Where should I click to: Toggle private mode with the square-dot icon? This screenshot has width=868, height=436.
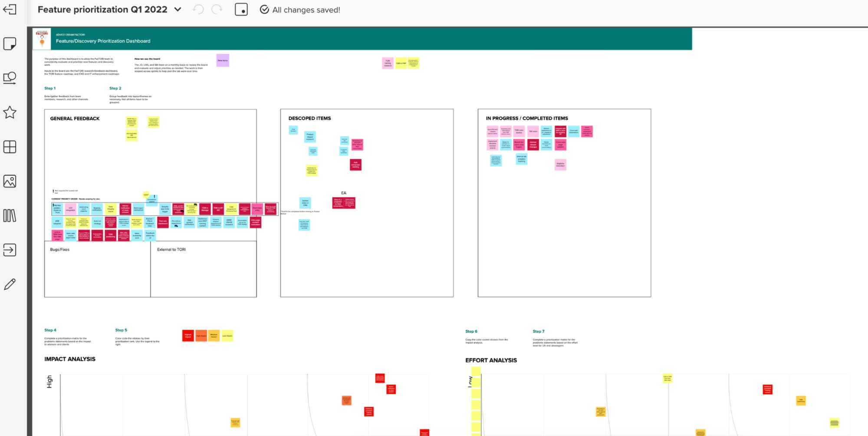tap(241, 9)
